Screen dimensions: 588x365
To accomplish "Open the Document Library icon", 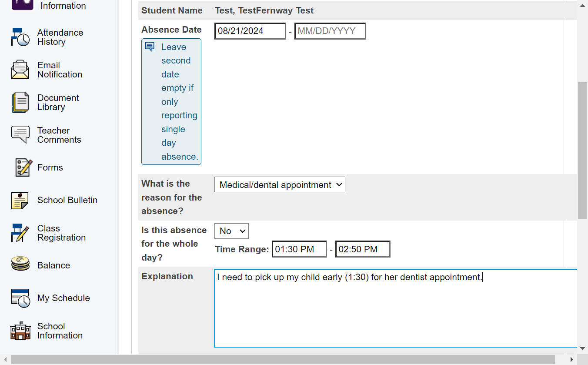I will tap(20, 102).
